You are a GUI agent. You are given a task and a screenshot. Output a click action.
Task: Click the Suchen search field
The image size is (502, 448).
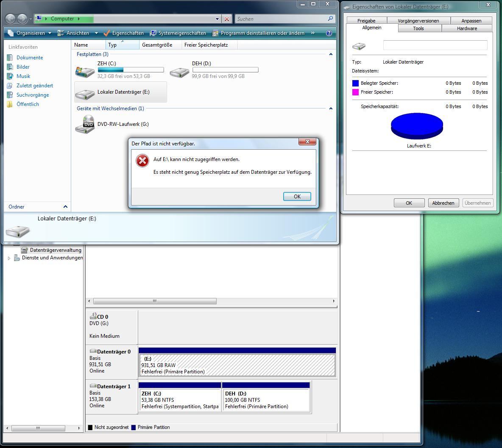[x=282, y=19]
